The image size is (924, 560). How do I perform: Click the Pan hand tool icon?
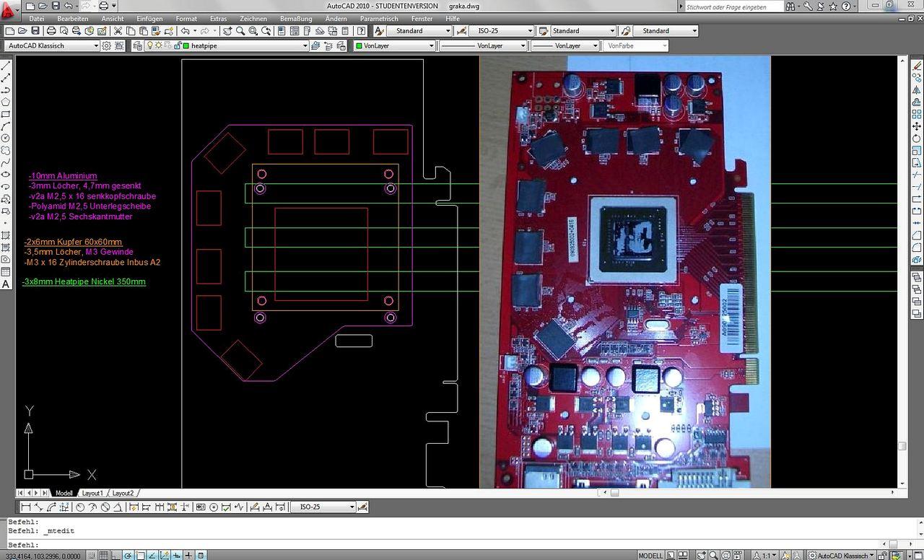coord(227,31)
